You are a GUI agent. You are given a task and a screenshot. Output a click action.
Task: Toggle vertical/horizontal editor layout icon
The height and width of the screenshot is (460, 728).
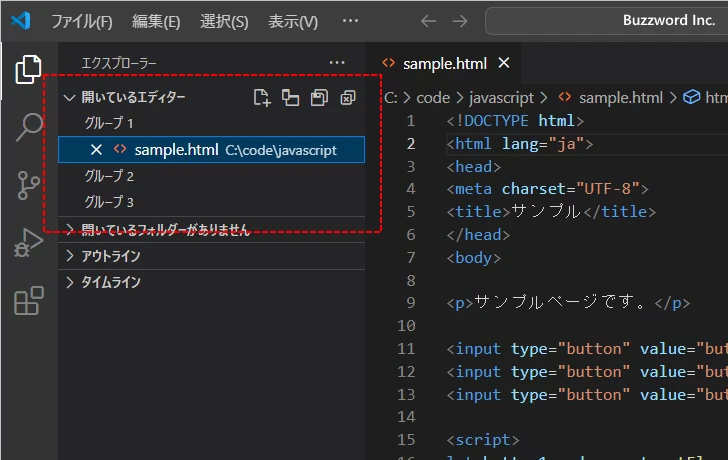(x=291, y=97)
